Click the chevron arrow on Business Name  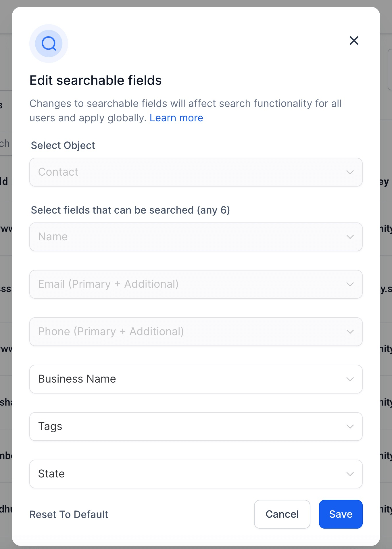pyautogui.click(x=350, y=379)
